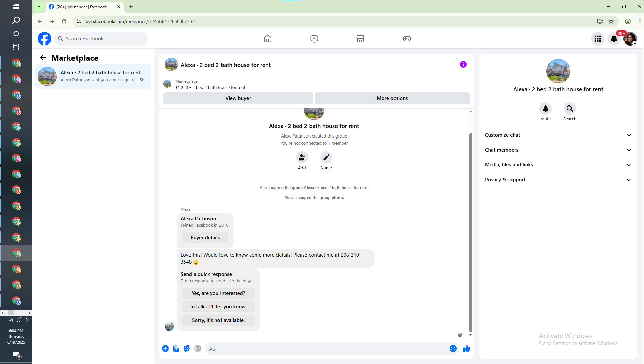Go forward in browser history
Image resolution: width=644 pixels, height=364 pixels.
52,21
